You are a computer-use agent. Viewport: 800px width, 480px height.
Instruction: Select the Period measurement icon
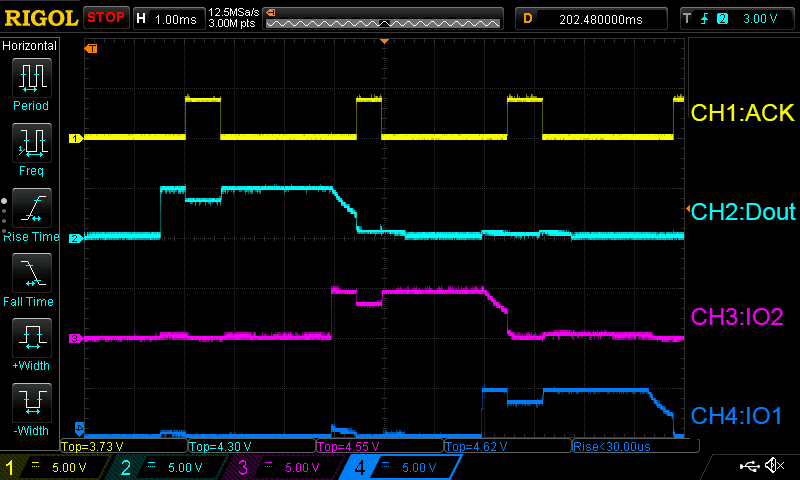pyautogui.click(x=32, y=78)
